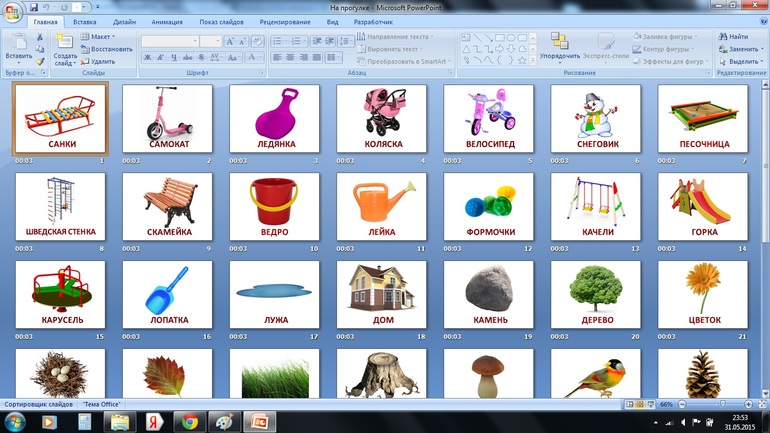Viewport: 770px width, 433px height.
Task: Switch to Normal view in status bar
Action: pos(629,404)
